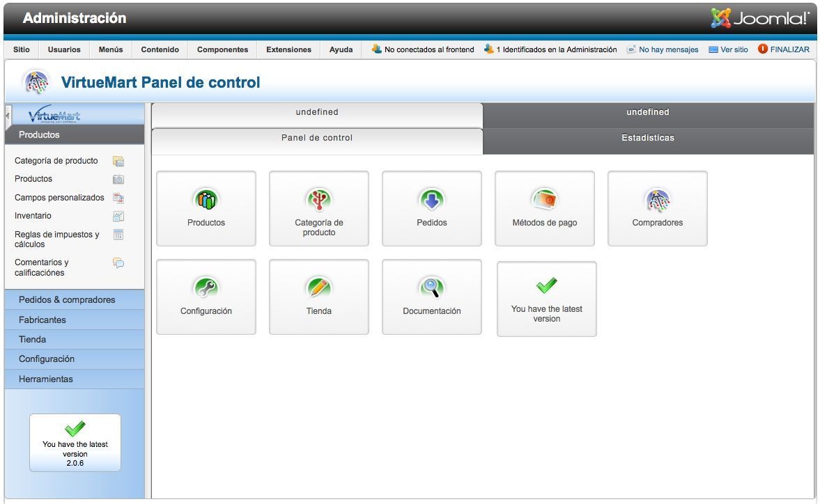The height and width of the screenshot is (504, 820).
Task: Click the Joomla! logo
Action: [x=760, y=18]
